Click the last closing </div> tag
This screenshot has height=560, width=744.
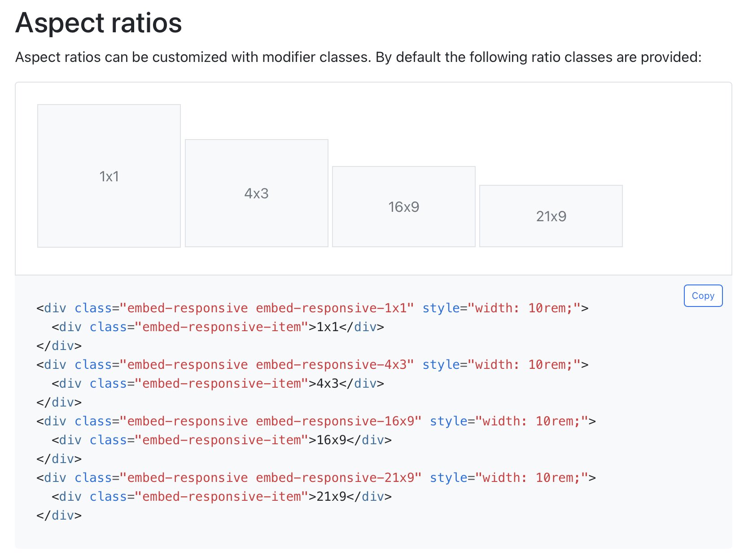pos(59,516)
